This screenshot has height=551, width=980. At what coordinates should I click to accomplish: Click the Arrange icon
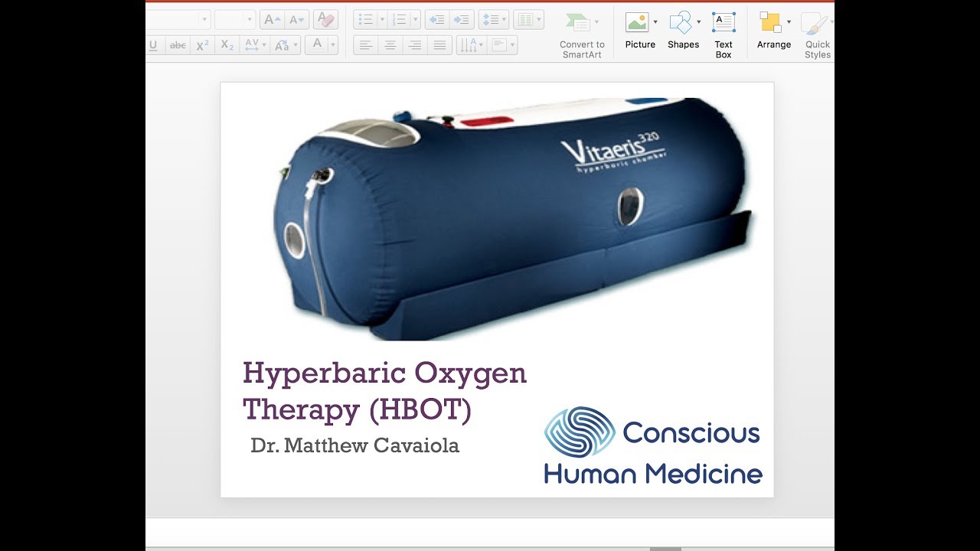(770, 22)
